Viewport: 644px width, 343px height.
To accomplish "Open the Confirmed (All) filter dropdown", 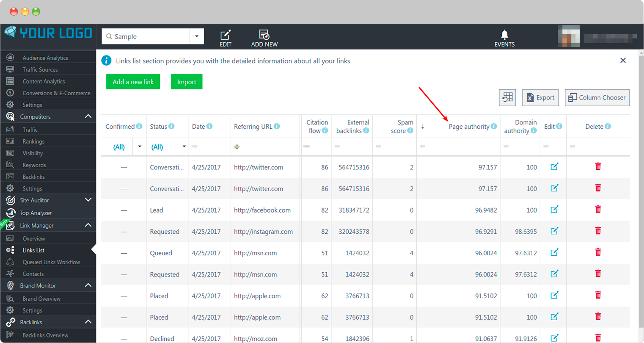I will tap(140, 147).
